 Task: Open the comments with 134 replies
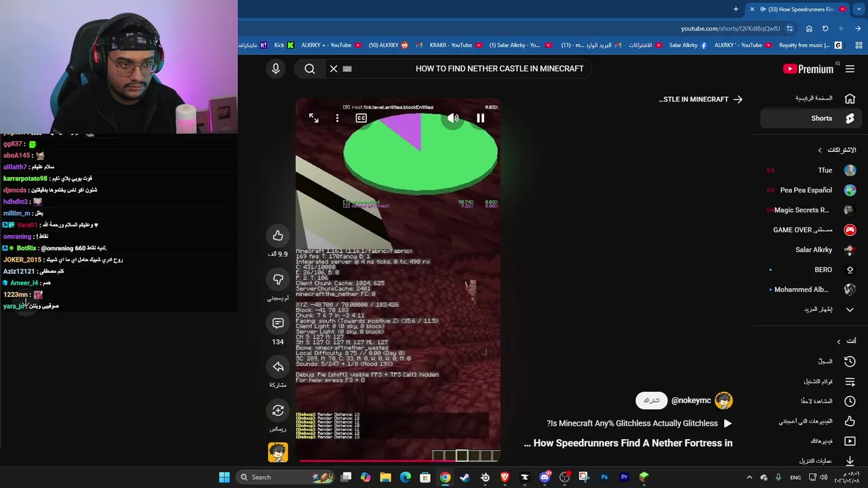click(x=278, y=323)
